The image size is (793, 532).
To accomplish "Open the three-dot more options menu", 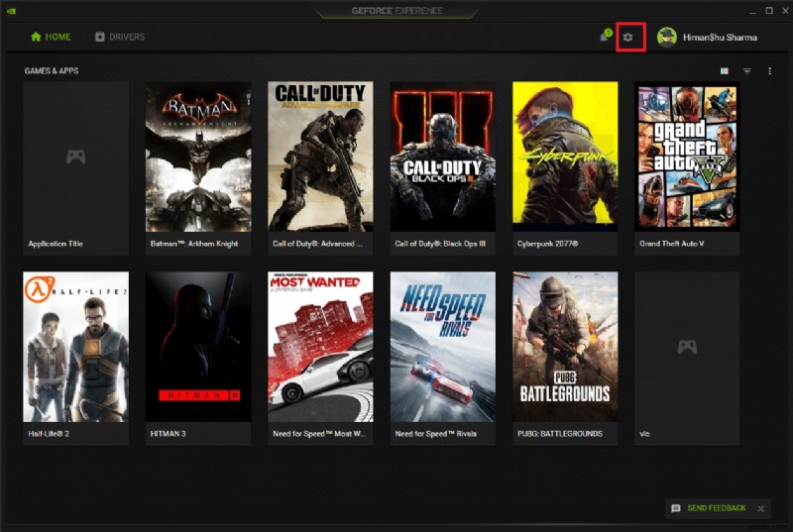I will [769, 71].
